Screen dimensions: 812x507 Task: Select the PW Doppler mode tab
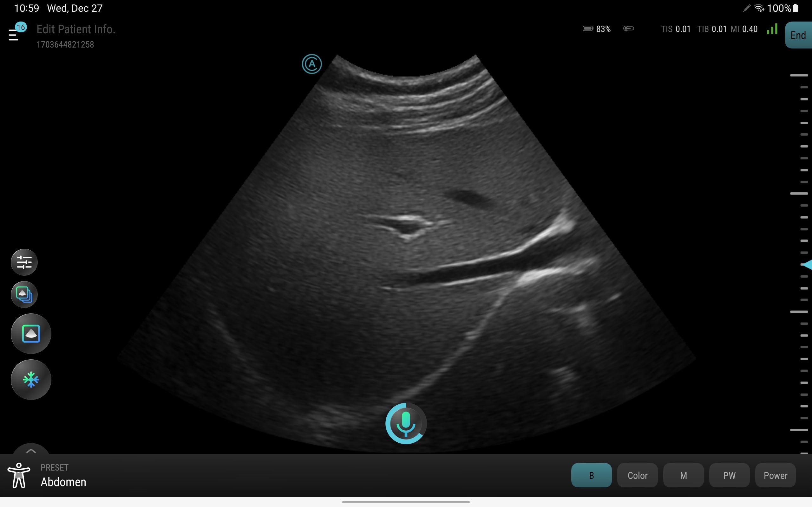[x=729, y=475]
